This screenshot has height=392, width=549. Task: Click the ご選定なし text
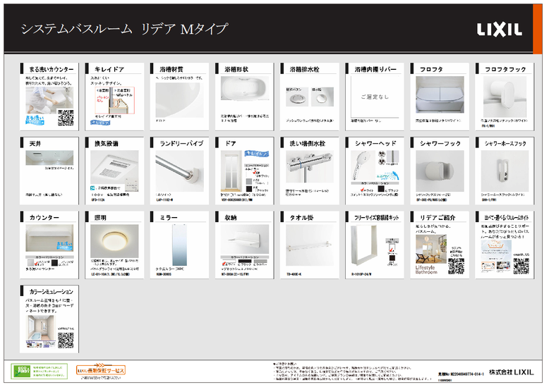tap(375, 97)
